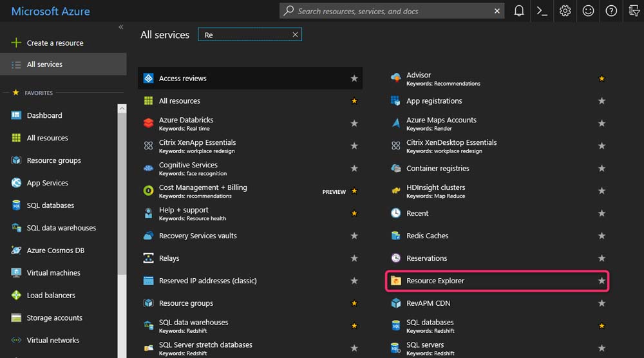
Task: Click Create a resource
Action: (55, 43)
